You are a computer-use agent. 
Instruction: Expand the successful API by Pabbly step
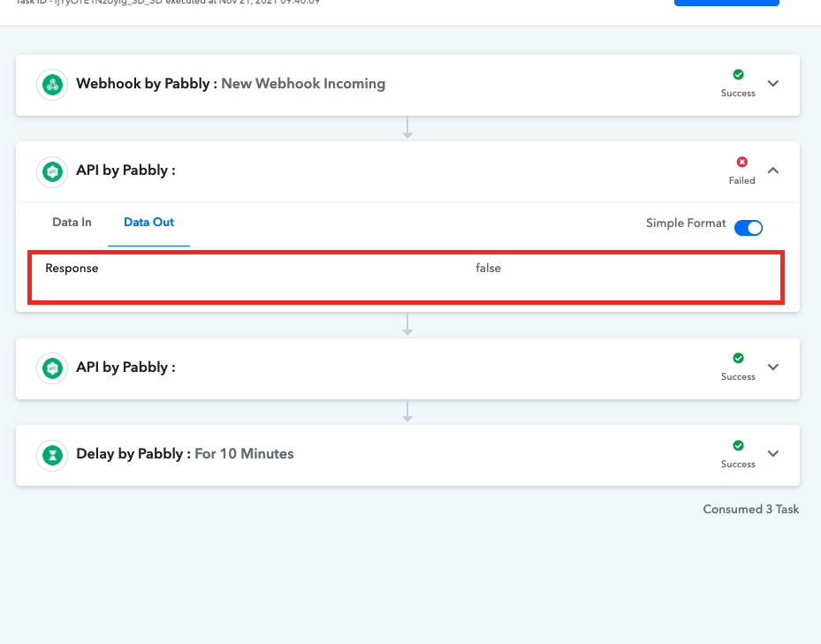coord(773,367)
